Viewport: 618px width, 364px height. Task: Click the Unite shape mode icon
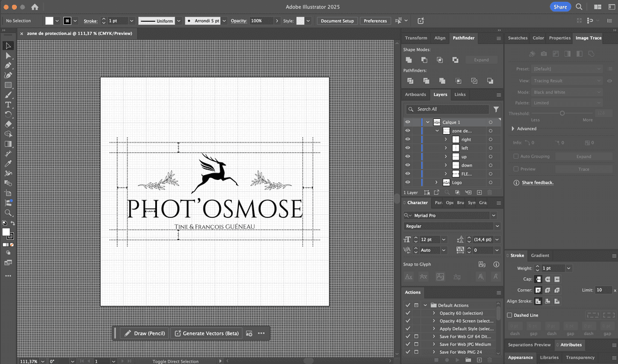click(409, 60)
